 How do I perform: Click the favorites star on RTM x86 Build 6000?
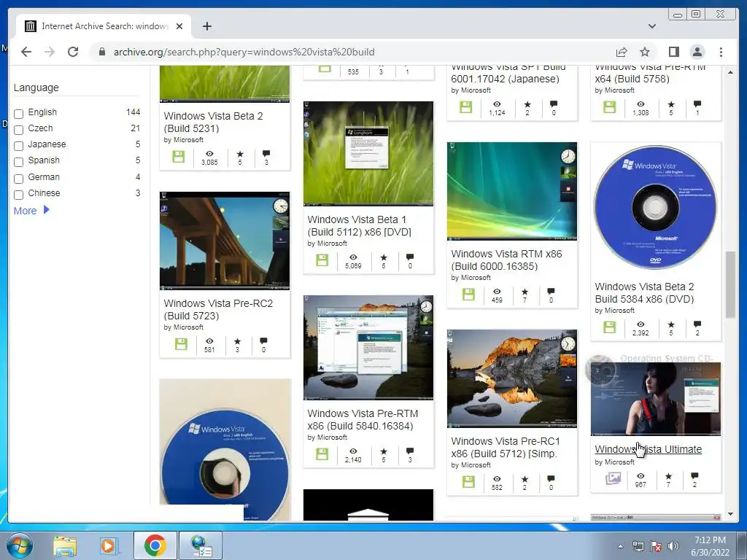click(x=525, y=292)
